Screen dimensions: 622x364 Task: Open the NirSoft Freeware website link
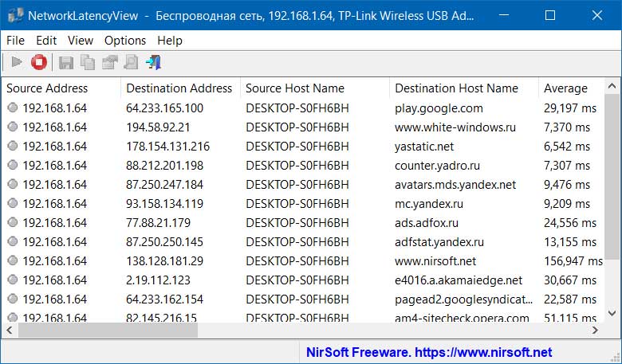429,352
